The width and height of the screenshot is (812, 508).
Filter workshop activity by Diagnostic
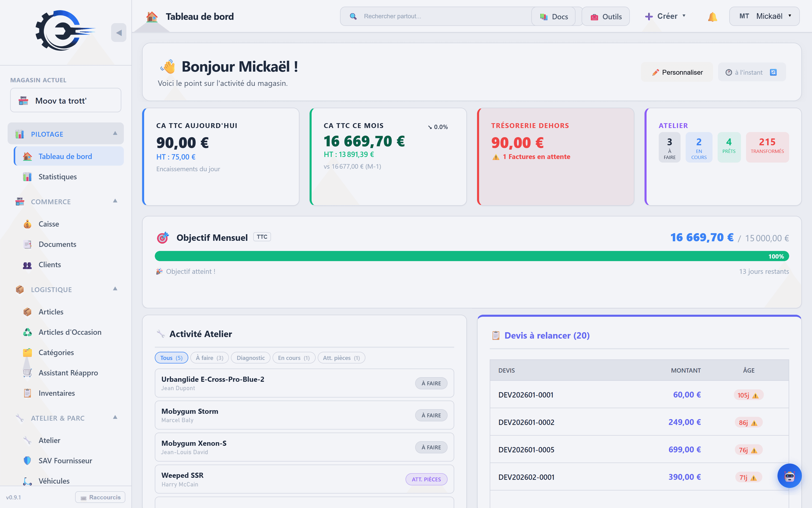(x=251, y=358)
